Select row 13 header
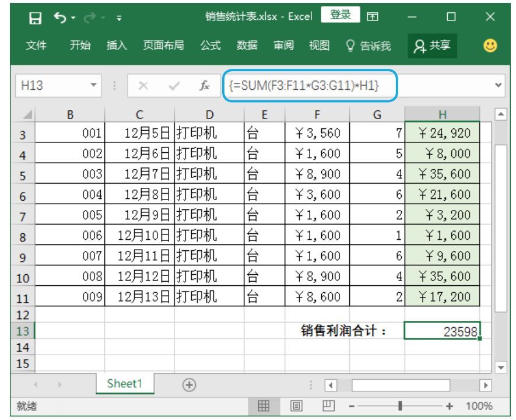The width and height of the screenshot is (516, 420). [22, 331]
